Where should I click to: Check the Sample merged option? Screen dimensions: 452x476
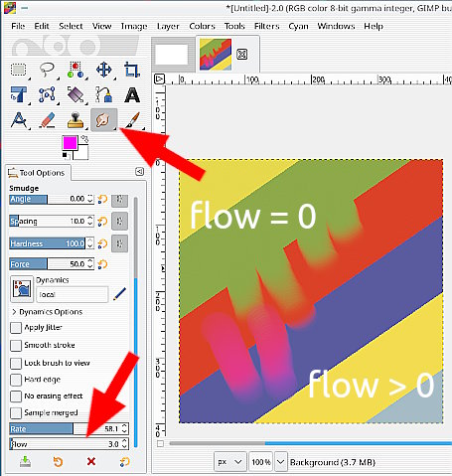pyautogui.click(x=16, y=412)
